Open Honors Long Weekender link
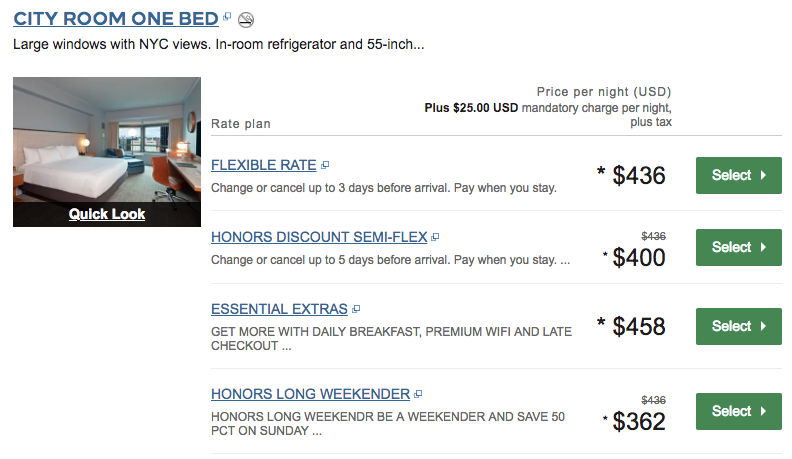Screen dimensions: 792x459 pyautogui.click(x=310, y=394)
